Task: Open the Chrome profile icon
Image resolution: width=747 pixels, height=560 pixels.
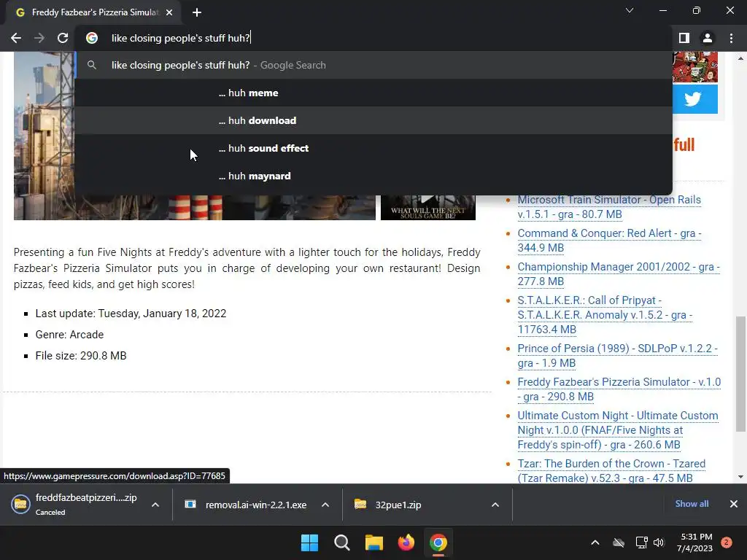Action: click(x=708, y=38)
